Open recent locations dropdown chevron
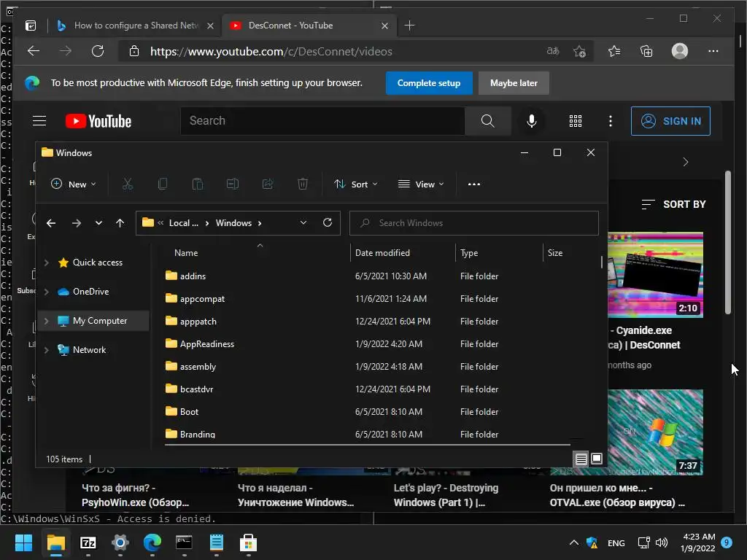 pos(98,223)
